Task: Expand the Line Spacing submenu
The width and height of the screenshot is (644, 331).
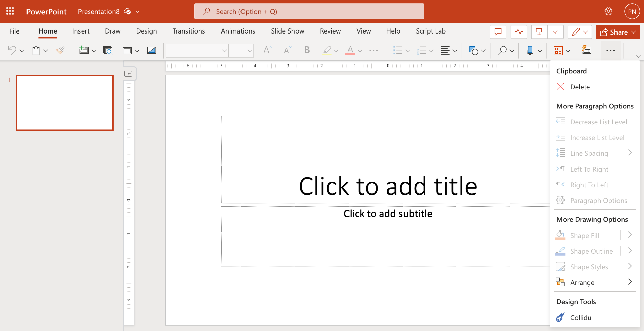Action: tap(630, 153)
